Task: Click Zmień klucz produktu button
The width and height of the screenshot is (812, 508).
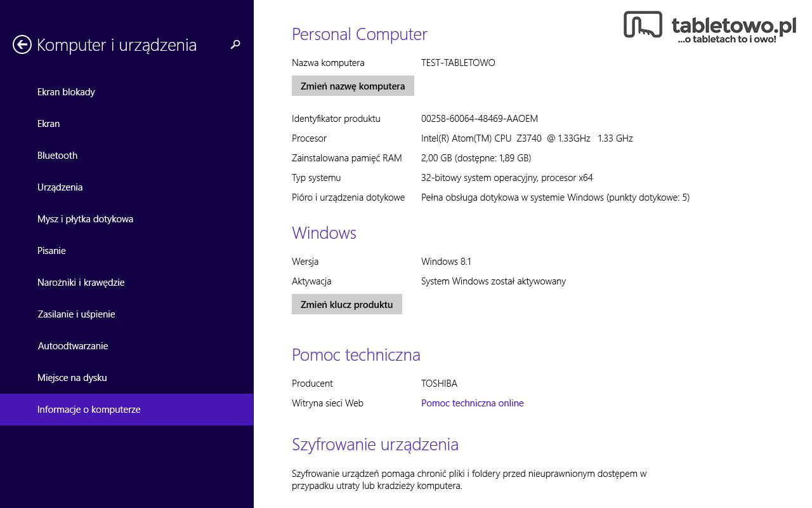Action: [x=347, y=304]
